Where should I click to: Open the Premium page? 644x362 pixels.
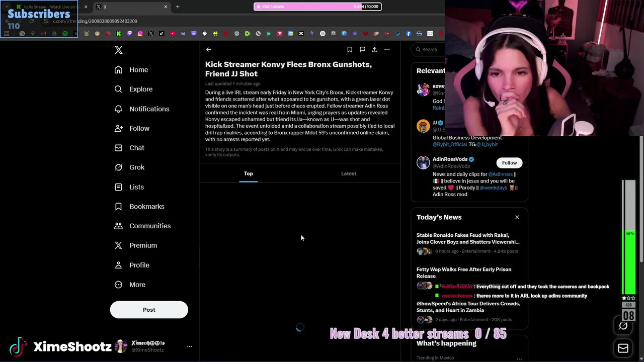point(136,245)
